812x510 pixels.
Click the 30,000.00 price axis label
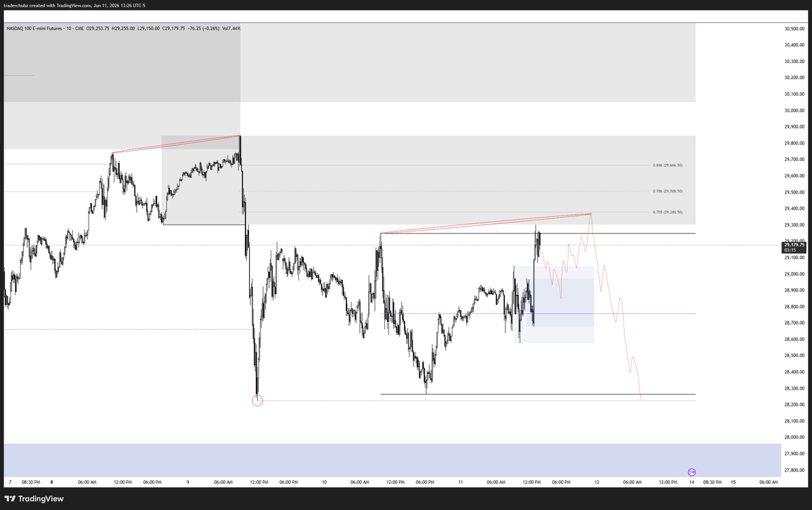(x=794, y=110)
